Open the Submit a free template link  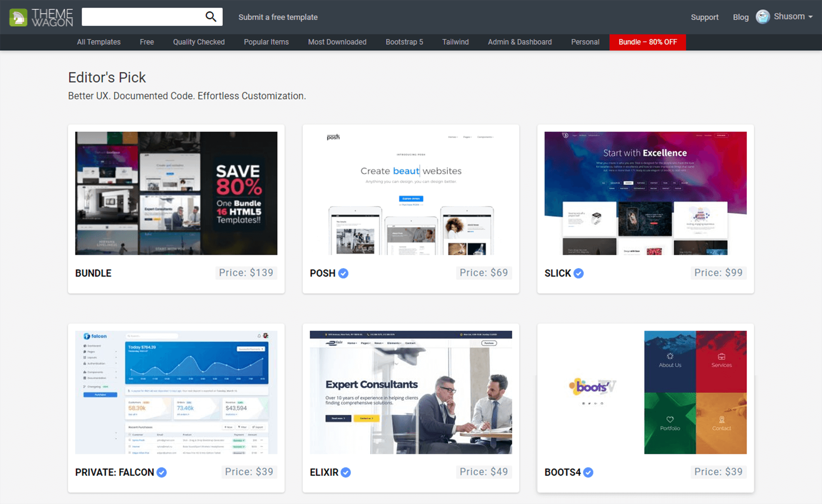[278, 17]
